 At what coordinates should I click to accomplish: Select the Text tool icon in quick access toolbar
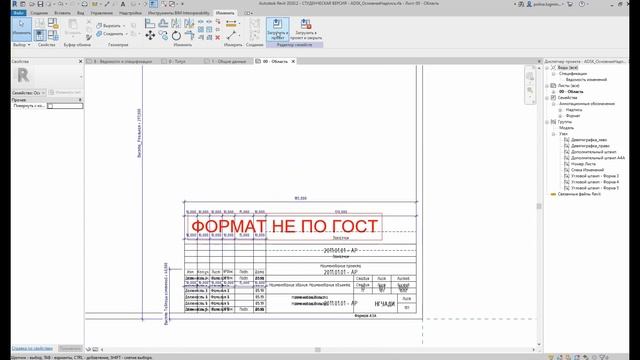tap(122, 4)
